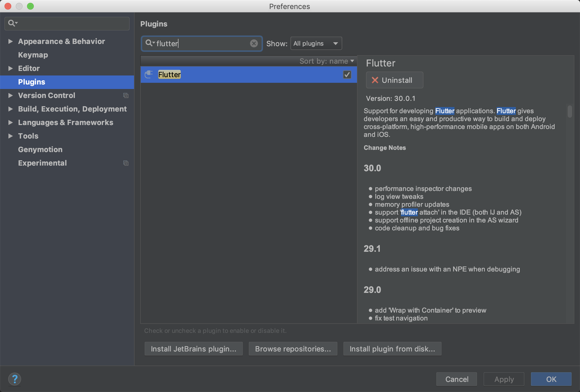Click the 29.1 change notes heading

tap(372, 249)
